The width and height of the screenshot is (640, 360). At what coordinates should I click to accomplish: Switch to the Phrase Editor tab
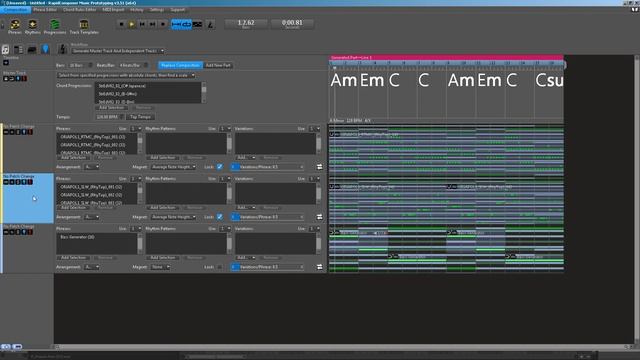point(45,10)
